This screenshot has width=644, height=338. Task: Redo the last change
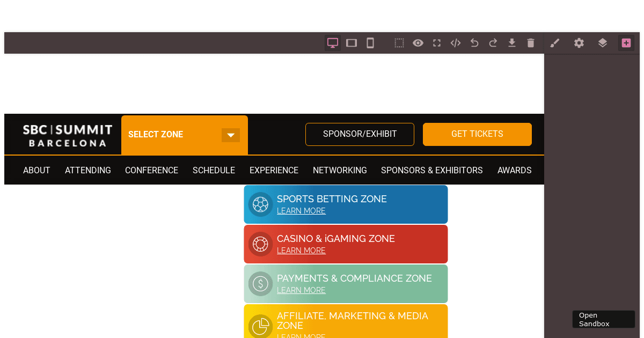[x=493, y=43]
